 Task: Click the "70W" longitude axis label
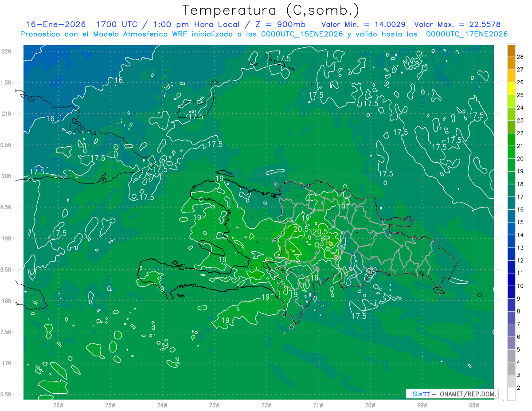pyautogui.click(x=370, y=405)
